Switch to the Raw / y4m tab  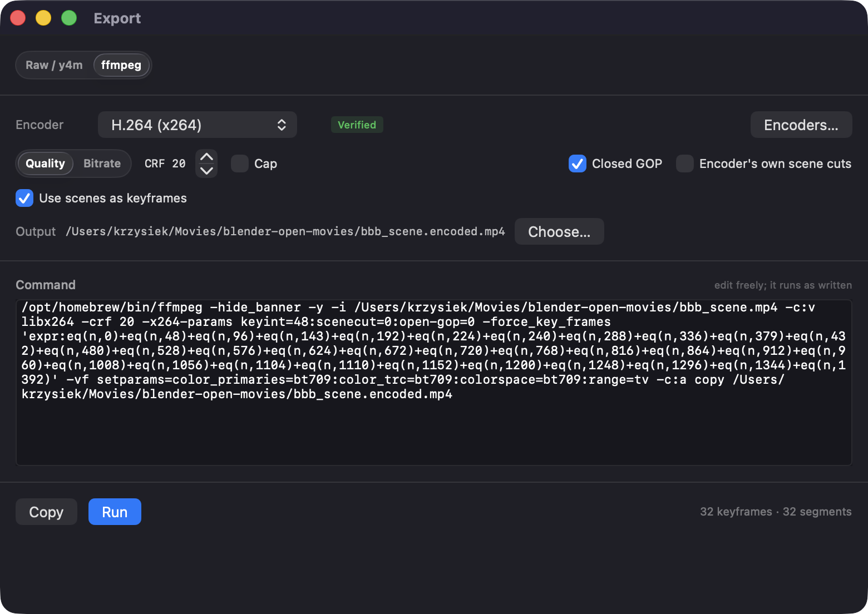pos(54,65)
